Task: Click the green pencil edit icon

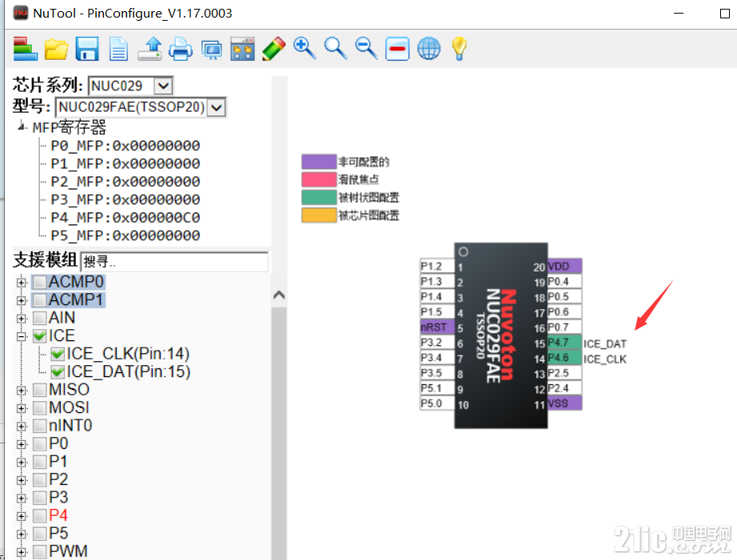Action: click(274, 49)
